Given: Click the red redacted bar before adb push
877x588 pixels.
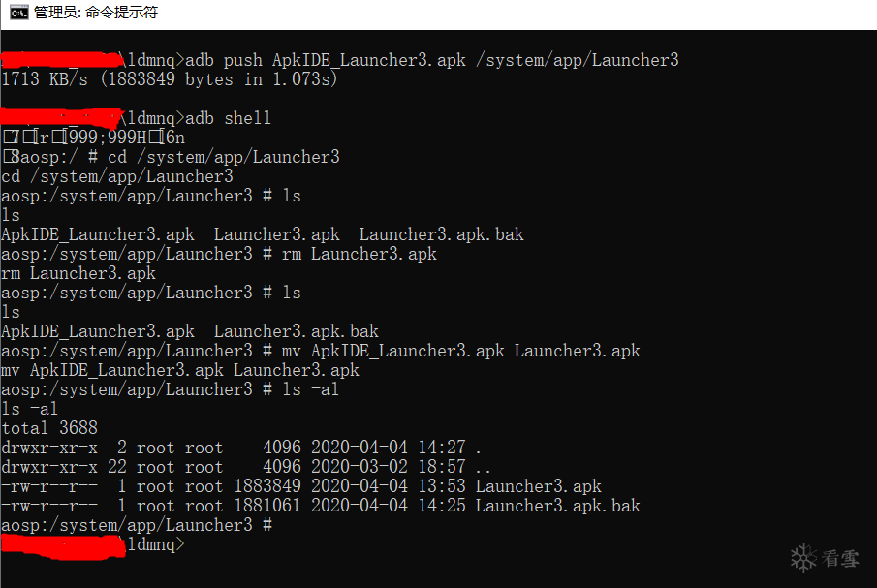Looking at the screenshot, I should click(x=60, y=60).
